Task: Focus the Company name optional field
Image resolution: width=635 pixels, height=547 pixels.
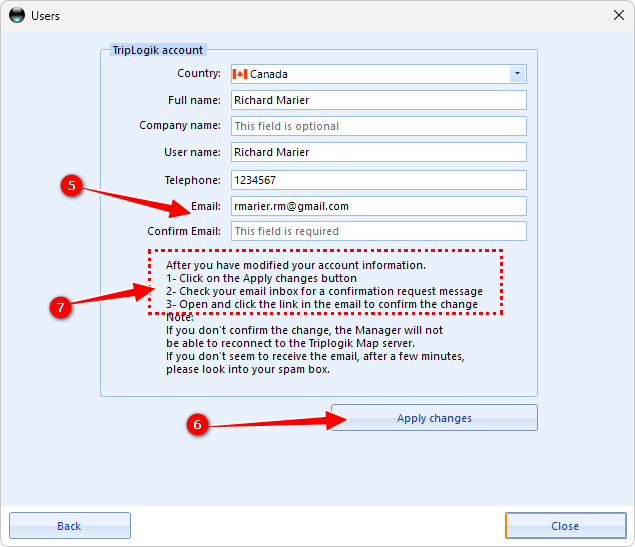Action: (x=379, y=126)
